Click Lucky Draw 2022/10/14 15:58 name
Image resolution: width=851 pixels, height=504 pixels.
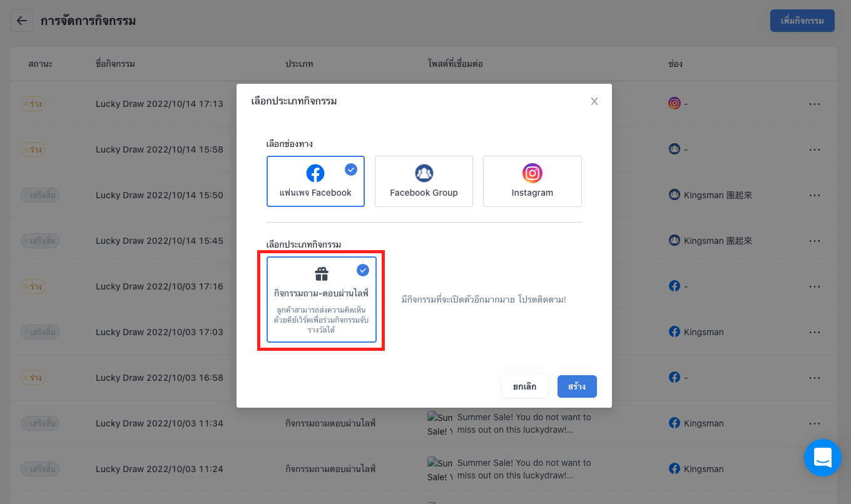click(160, 149)
